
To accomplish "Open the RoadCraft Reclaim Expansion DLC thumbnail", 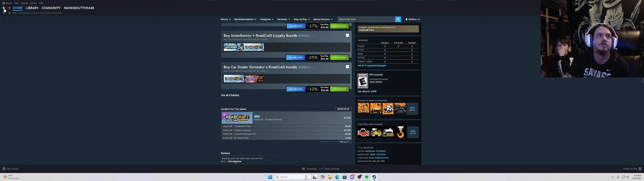I will 237,118.
